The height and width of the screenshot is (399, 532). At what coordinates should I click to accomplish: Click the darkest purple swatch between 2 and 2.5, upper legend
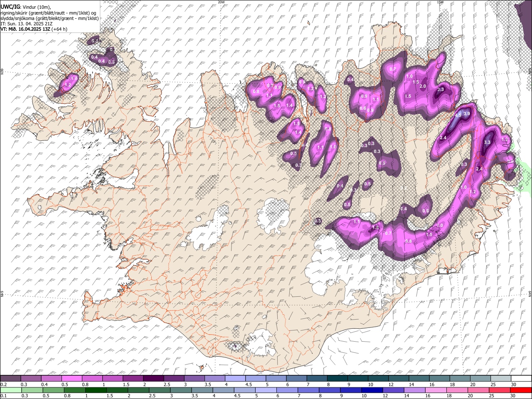click(153, 378)
